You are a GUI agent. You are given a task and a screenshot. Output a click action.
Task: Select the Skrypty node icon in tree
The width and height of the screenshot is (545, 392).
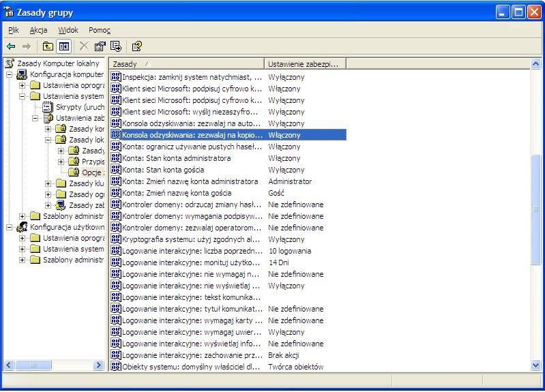coord(48,107)
